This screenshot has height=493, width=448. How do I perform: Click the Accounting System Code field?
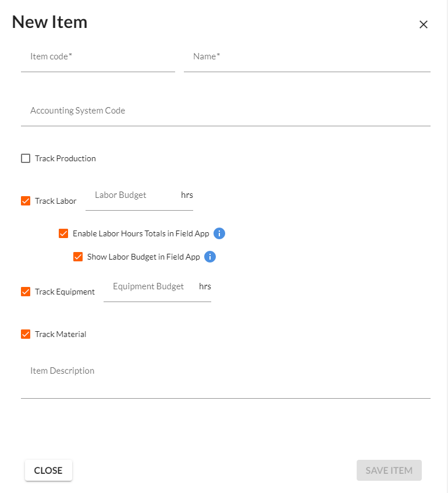tap(225, 111)
